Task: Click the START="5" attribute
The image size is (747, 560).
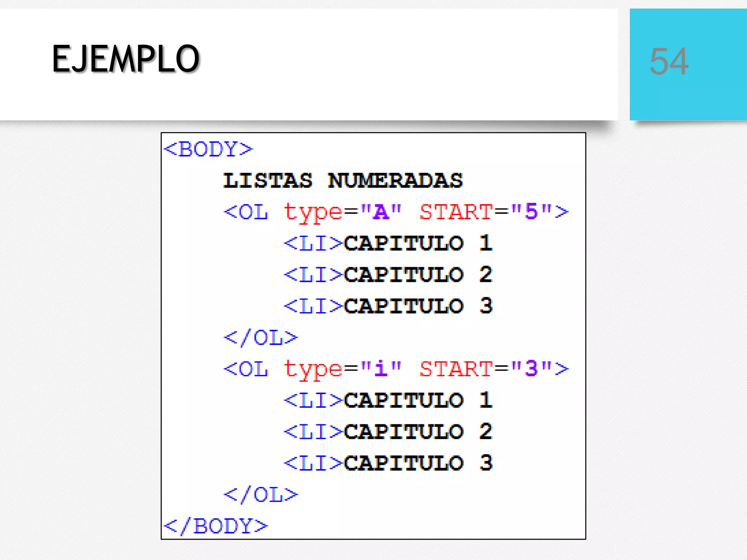Action: [x=485, y=212]
